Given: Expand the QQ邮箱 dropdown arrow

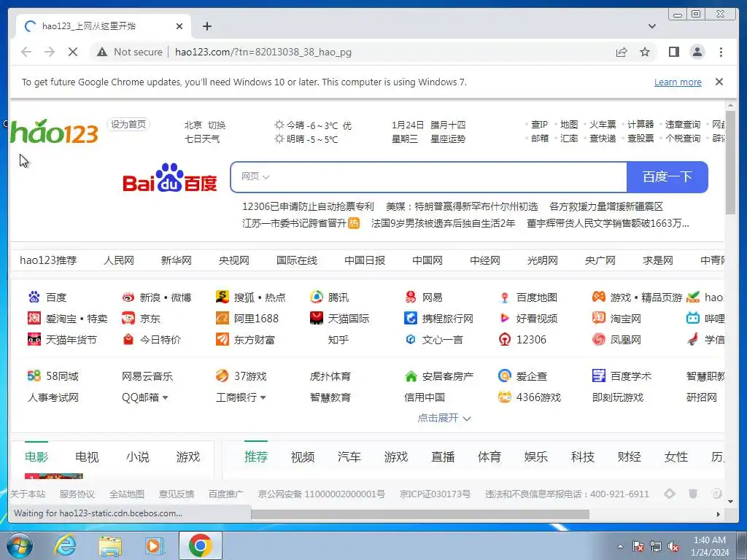Looking at the screenshot, I should pos(166,397).
